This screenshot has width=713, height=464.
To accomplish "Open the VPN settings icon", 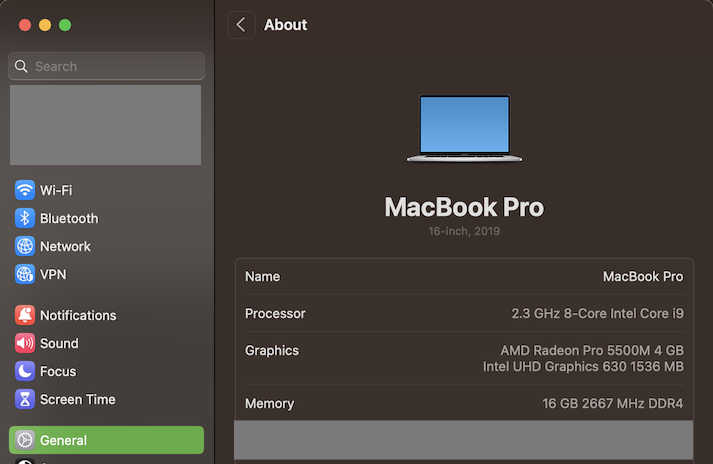I will point(25,274).
